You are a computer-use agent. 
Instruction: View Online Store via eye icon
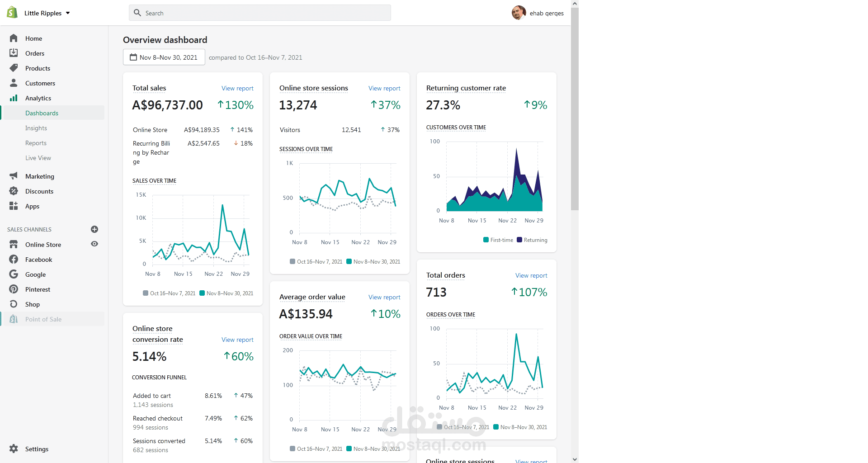point(94,244)
